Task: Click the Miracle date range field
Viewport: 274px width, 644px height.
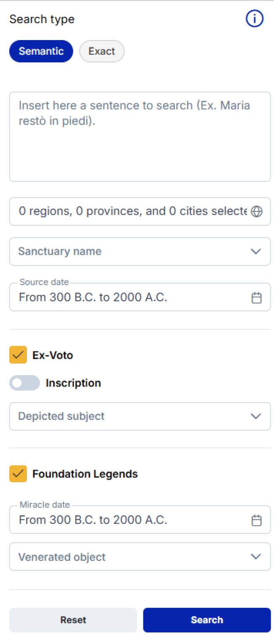Action: [x=126, y=520]
